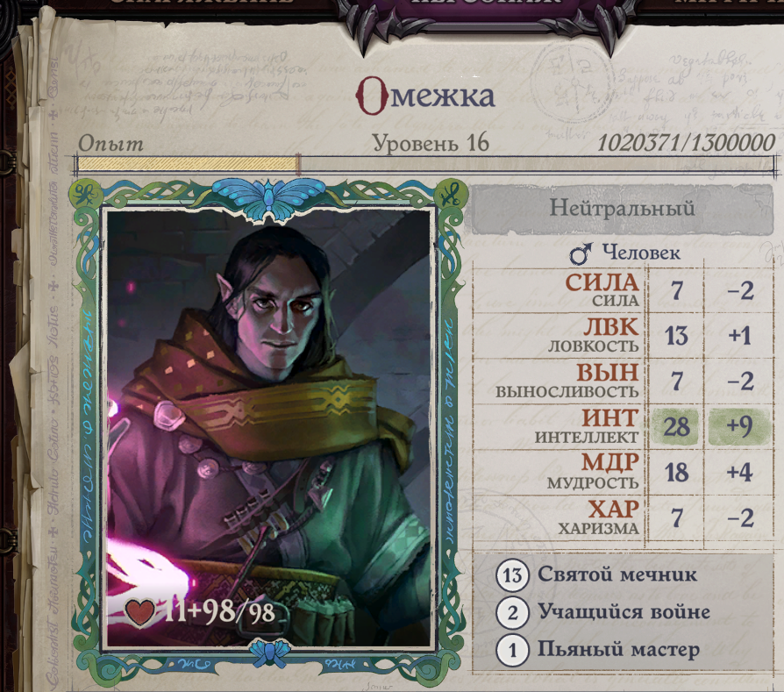Select the Святой мечник class entry
Screen dimensions: 784x692
[617, 574]
